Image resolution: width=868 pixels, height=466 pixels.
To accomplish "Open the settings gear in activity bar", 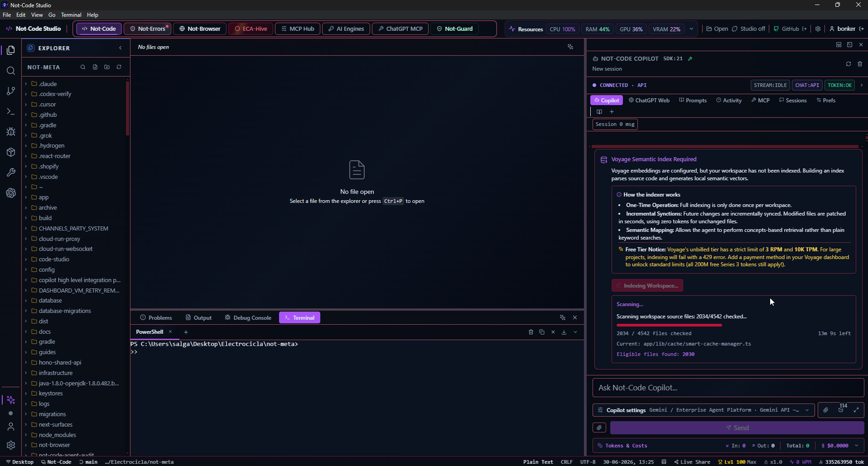I will (11, 445).
